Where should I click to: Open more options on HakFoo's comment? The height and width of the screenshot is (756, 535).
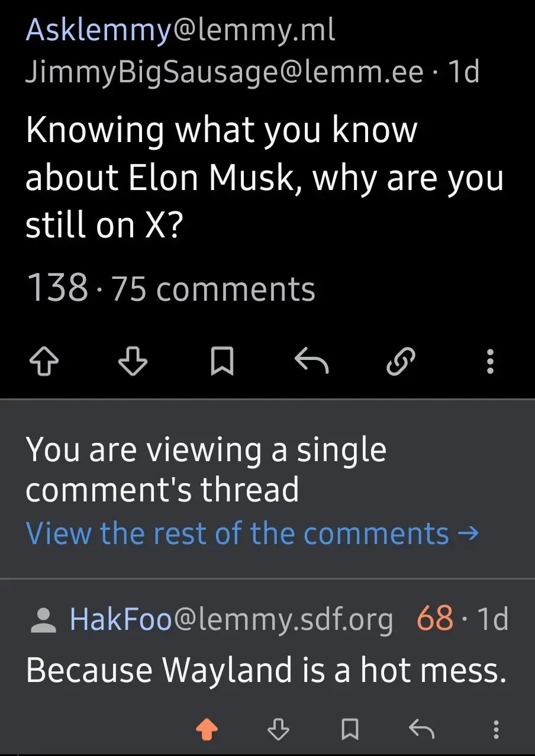496,731
